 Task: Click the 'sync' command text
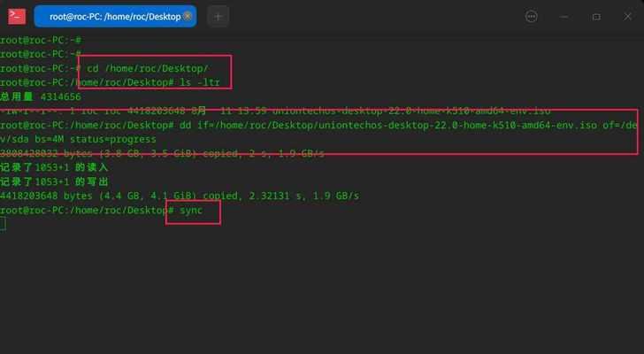(x=191, y=211)
